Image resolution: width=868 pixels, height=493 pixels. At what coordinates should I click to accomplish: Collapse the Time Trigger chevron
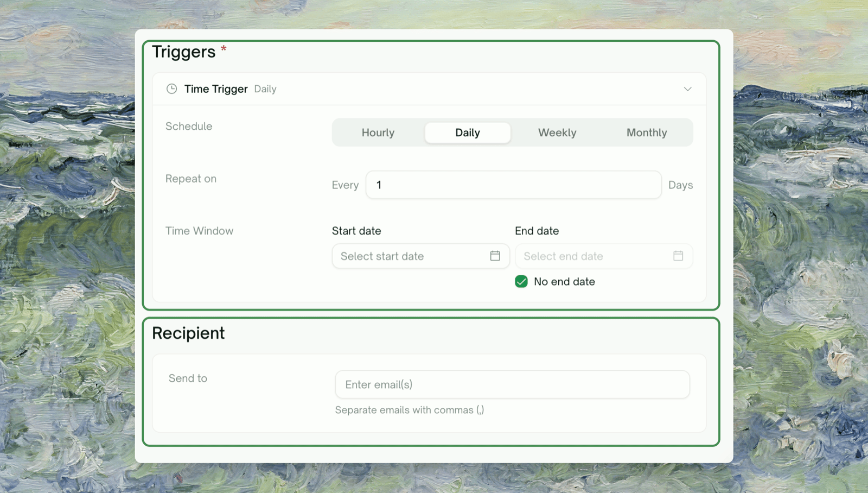(x=687, y=89)
